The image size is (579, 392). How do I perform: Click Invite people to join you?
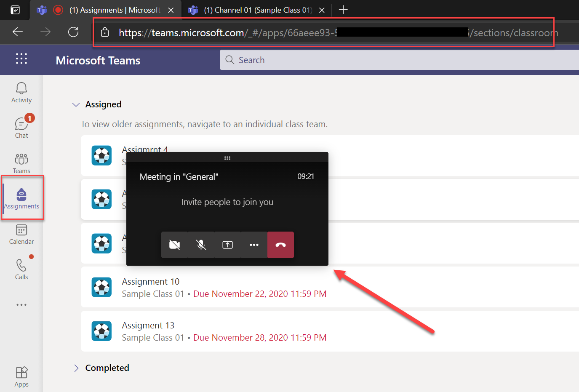pyautogui.click(x=227, y=202)
